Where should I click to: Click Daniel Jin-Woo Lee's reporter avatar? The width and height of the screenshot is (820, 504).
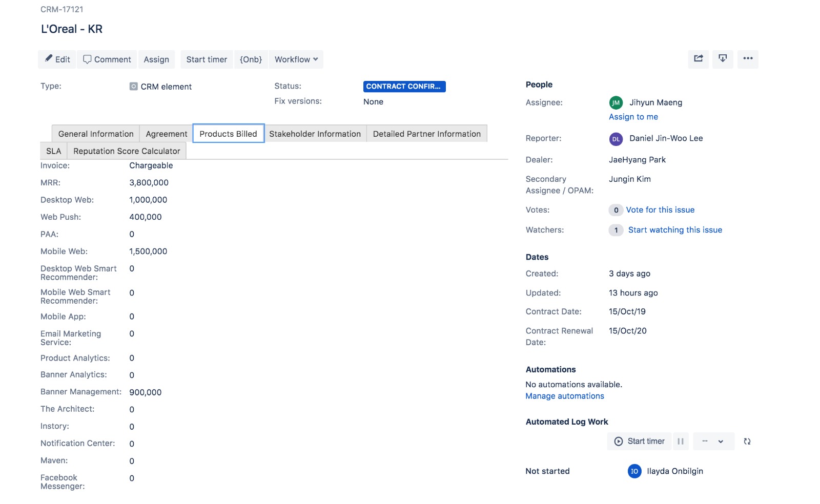(x=616, y=139)
